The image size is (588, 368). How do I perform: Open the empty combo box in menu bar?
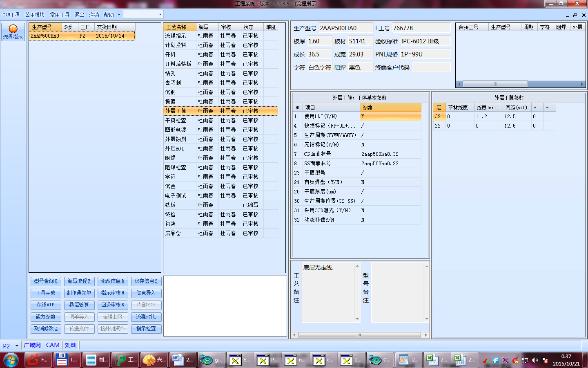(x=143, y=14)
